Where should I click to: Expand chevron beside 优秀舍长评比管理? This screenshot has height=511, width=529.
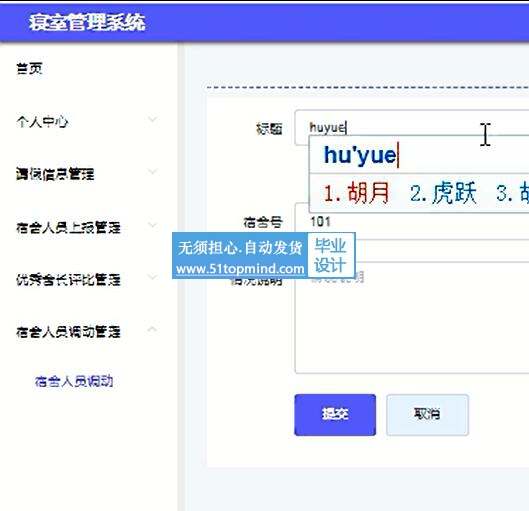click(x=152, y=277)
